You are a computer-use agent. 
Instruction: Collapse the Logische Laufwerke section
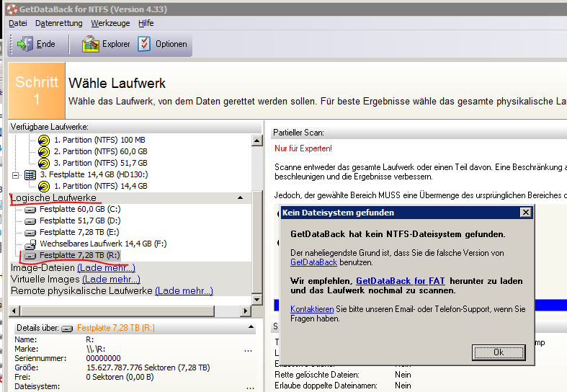click(240, 198)
